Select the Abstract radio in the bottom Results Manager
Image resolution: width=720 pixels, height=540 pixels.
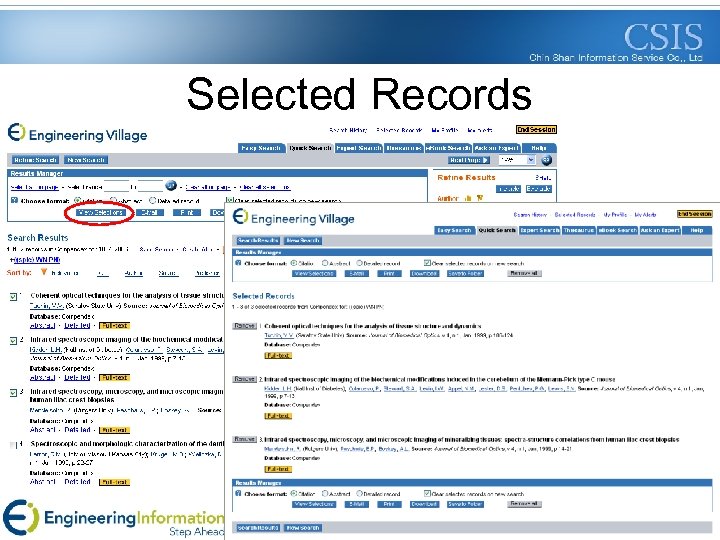(325, 494)
